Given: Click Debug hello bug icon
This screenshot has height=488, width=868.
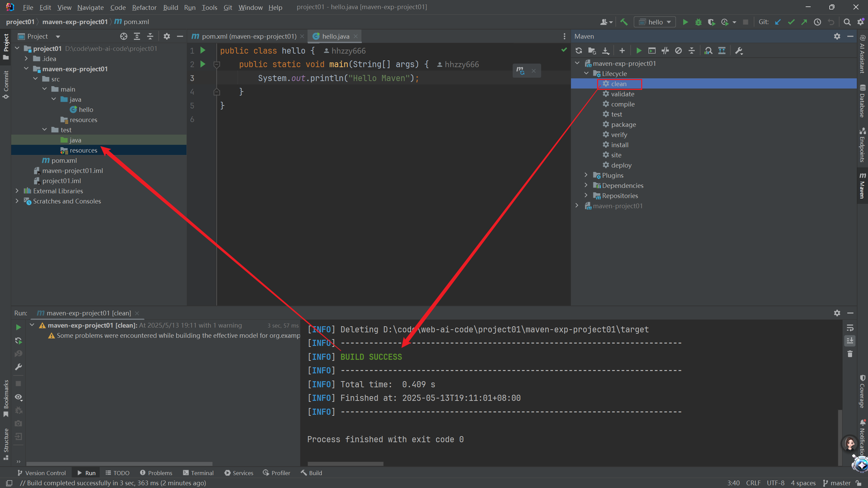Looking at the screenshot, I should coord(698,22).
